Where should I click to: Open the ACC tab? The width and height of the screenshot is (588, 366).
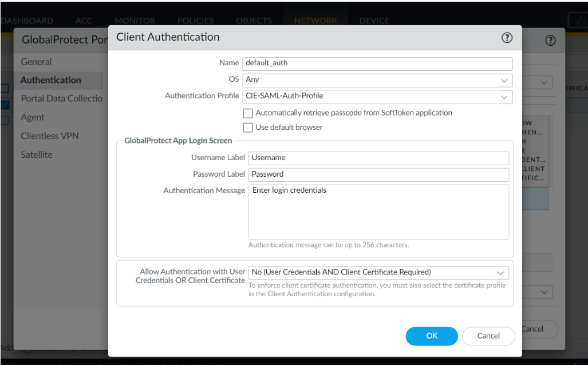[x=84, y=21]
